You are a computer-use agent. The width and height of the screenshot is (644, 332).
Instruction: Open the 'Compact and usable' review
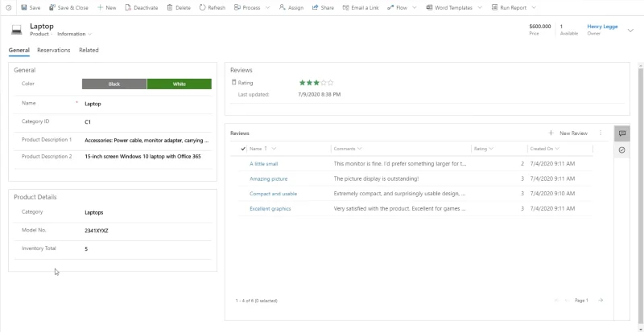point(273,194)
